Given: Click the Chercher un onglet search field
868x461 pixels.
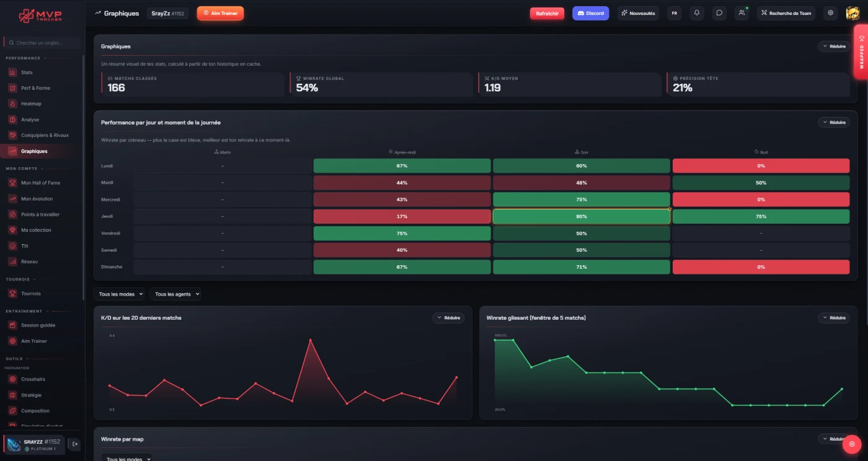Looking at the screenshot, I should point(42,43).
